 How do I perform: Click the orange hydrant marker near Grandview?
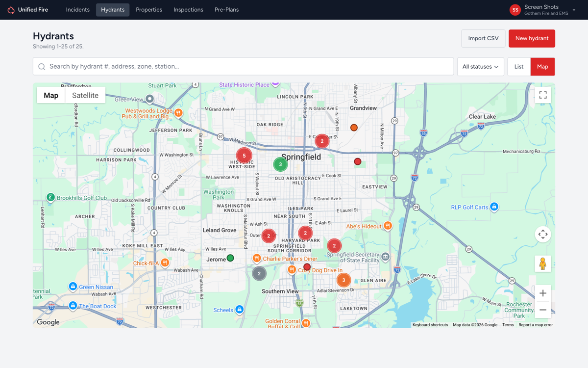[x=354, y=128]
